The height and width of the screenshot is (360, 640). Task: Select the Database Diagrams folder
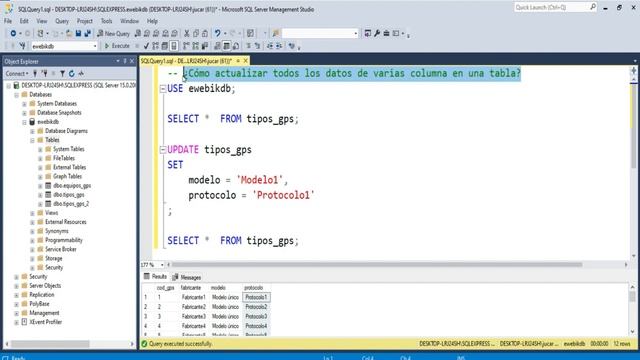(x=66, y=131)
